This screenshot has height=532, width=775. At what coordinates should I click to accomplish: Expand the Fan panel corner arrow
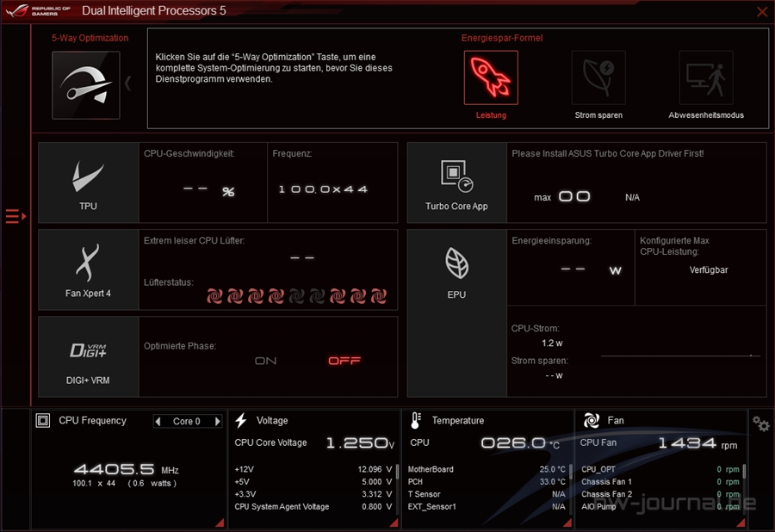point(741,523)
